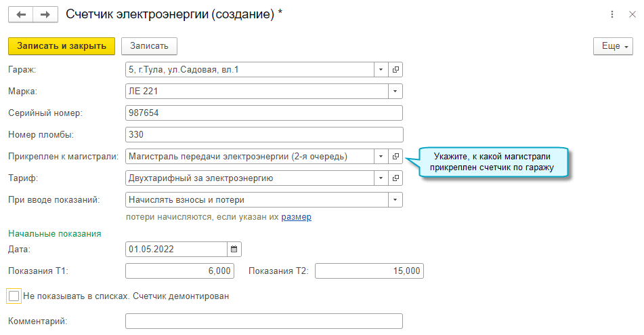Click the 'Записать и закрыть' button
The image size is (644, 335).
pyautogui.click(x=62, y=46)
